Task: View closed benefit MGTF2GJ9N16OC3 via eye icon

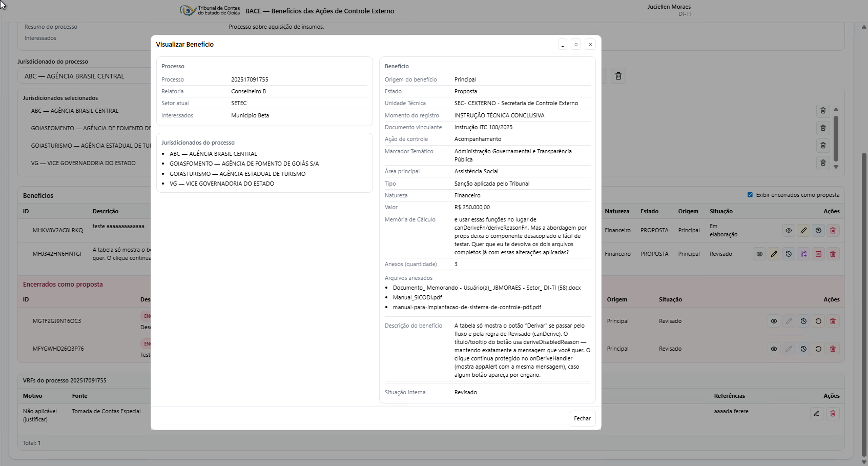Action: click(x=774, y=321)
